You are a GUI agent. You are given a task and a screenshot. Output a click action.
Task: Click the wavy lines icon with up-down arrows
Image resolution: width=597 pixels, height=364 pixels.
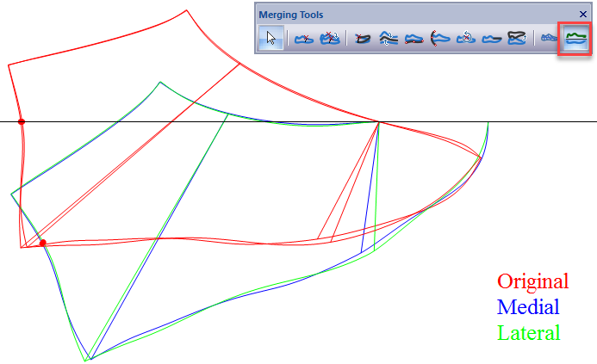(x=389, y=39)
